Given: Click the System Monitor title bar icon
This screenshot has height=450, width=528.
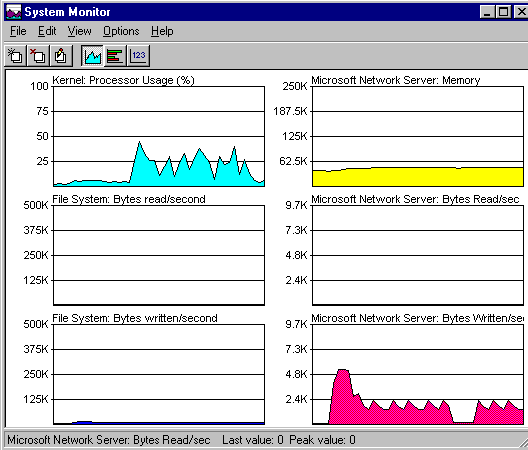Looking at the screenshot, I should click(x=14, y=12).
